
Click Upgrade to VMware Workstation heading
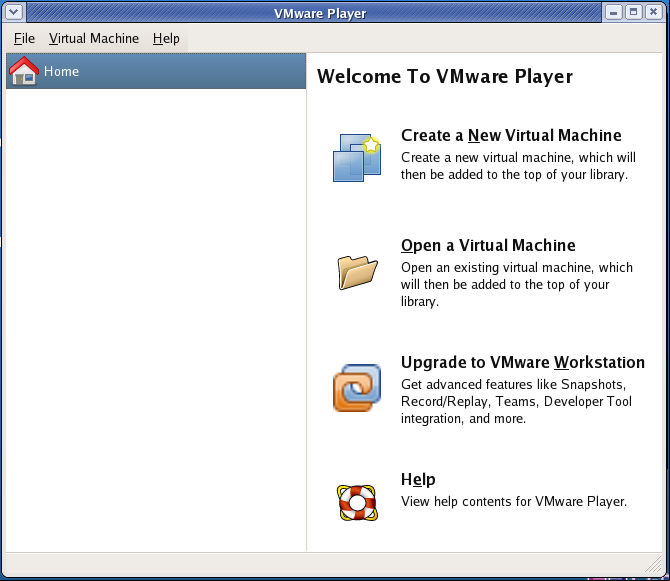[523, 362]
